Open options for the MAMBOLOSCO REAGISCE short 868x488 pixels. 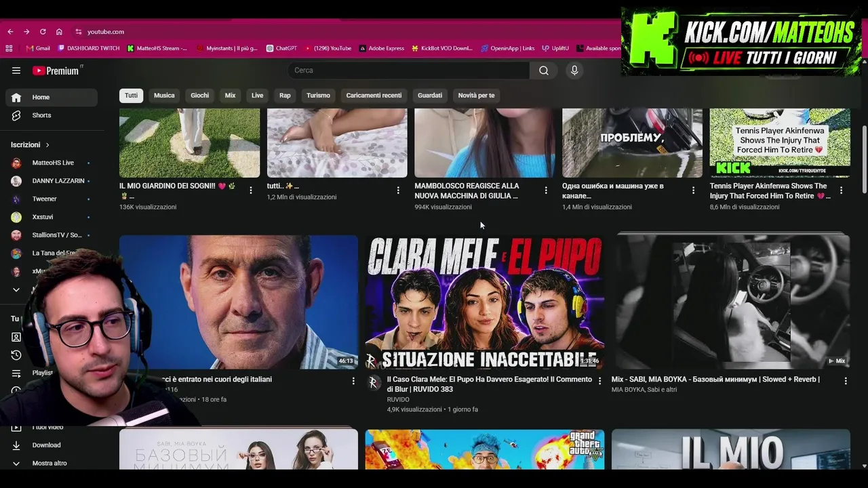546,190
